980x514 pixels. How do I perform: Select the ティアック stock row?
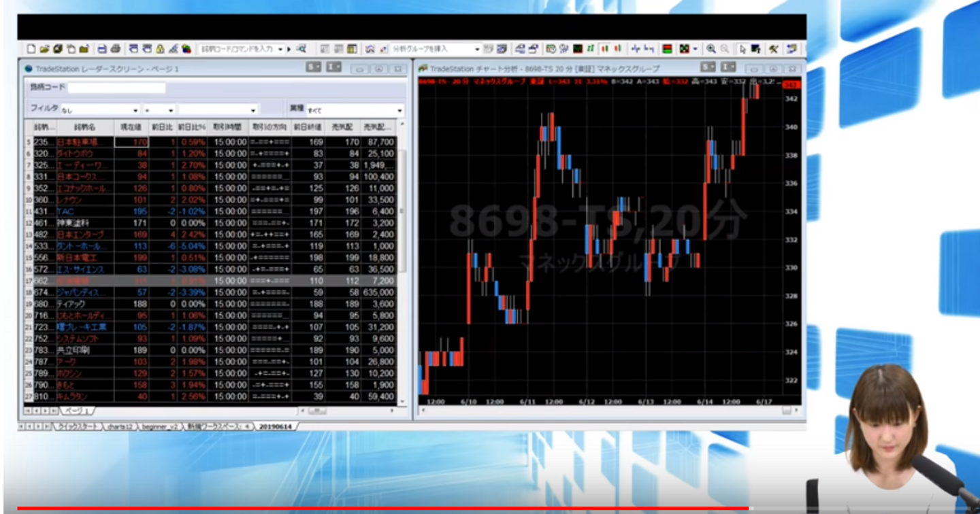click(x=210, y=304)
